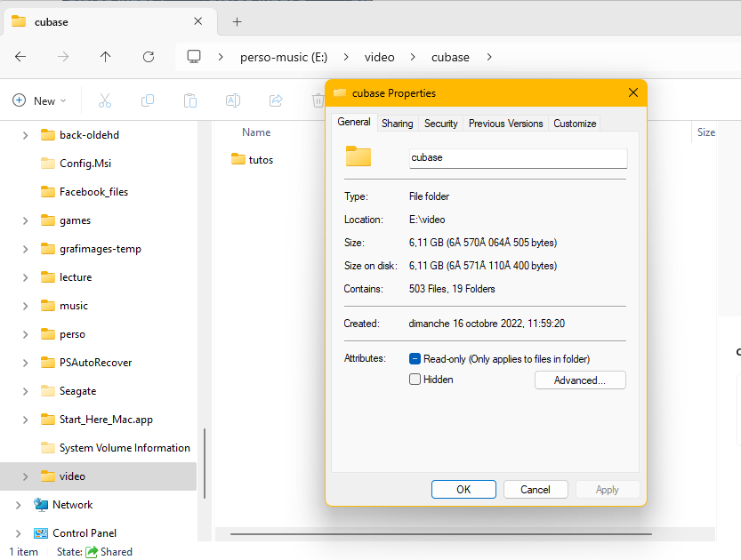
Task: Toggle the Read-only attribute checkbox
Action: coord(415,359)
